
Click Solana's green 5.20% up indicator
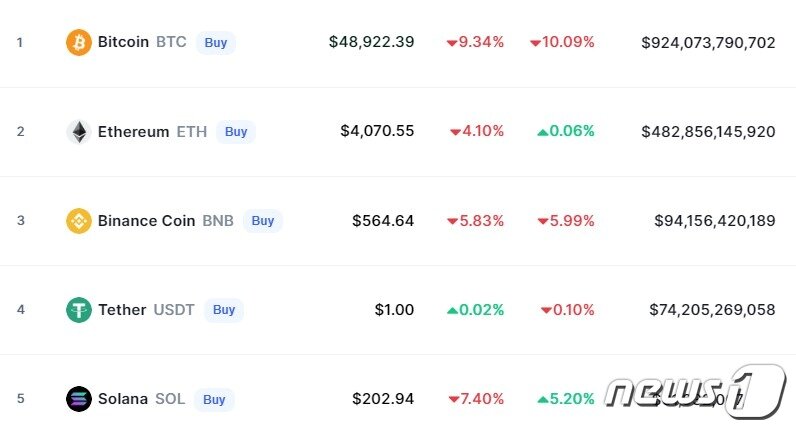(566, 399)
